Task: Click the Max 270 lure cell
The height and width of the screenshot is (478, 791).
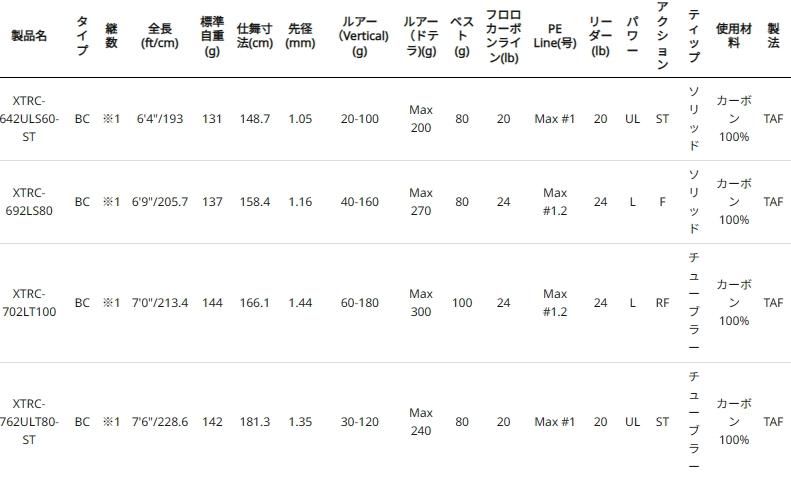Action: pos(421,202)
